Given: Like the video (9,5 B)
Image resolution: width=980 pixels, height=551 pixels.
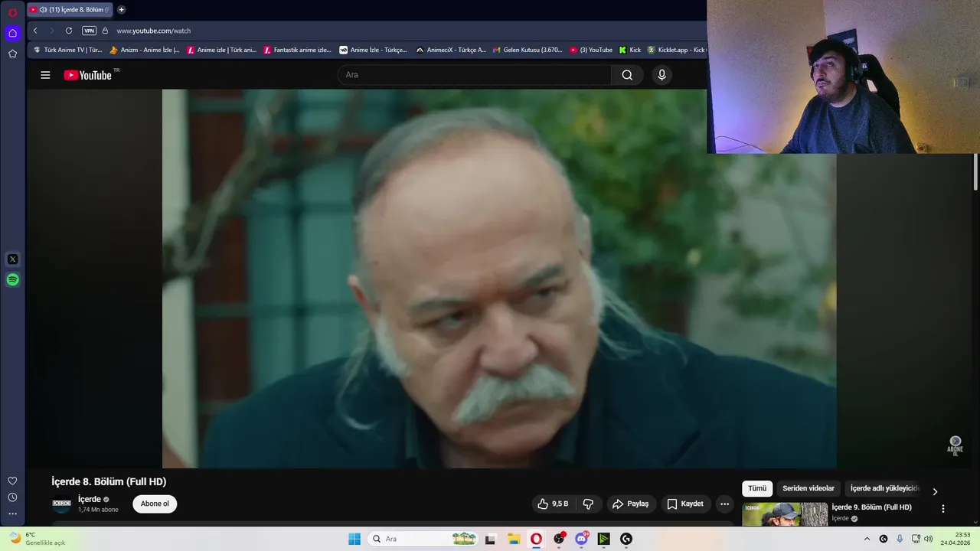Looking at the screenshot, I should pos(553,504).
